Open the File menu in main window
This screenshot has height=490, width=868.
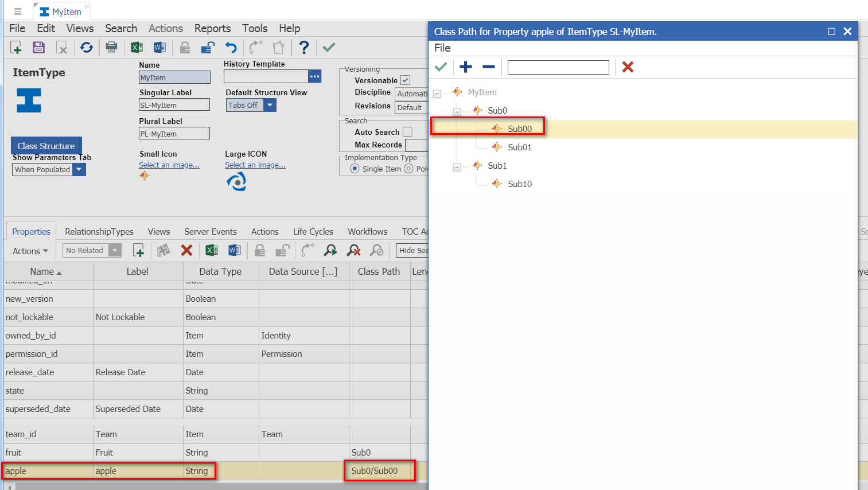[x=17, y=28]
